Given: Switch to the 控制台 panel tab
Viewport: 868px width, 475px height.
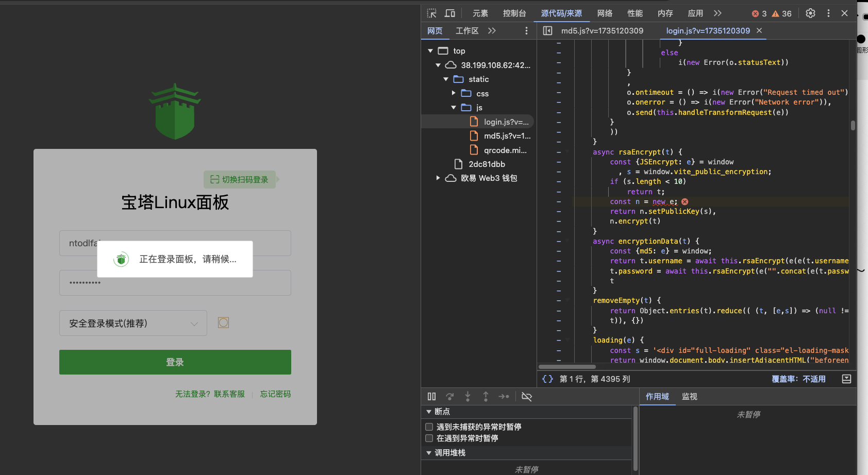Looking at the screenshot, I should [x=514, y=13].
